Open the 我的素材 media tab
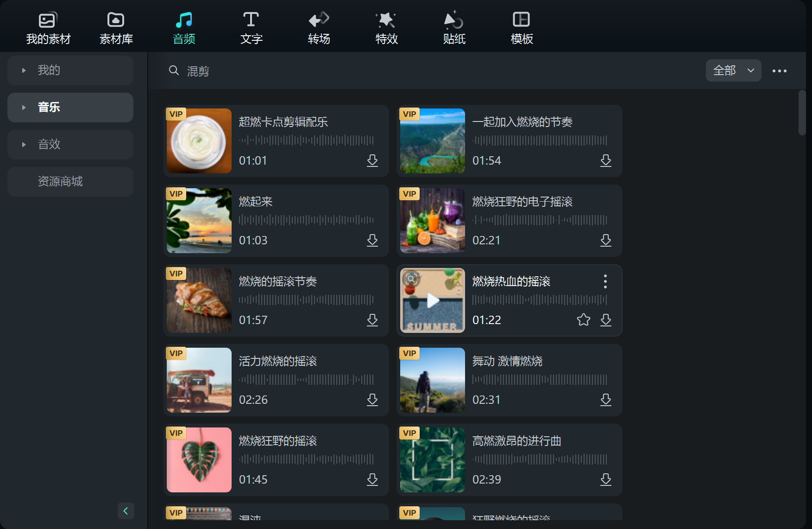 coord(48,28)
